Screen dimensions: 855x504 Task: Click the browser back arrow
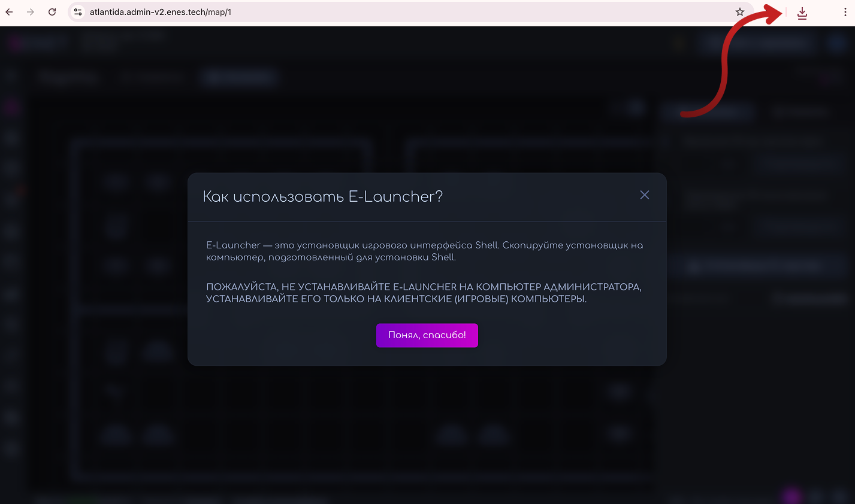(9, 11)
